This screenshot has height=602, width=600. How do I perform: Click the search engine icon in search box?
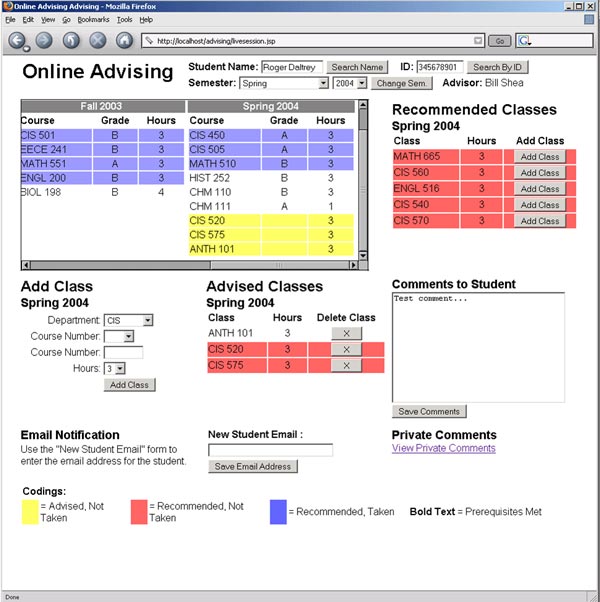[524, 41]
